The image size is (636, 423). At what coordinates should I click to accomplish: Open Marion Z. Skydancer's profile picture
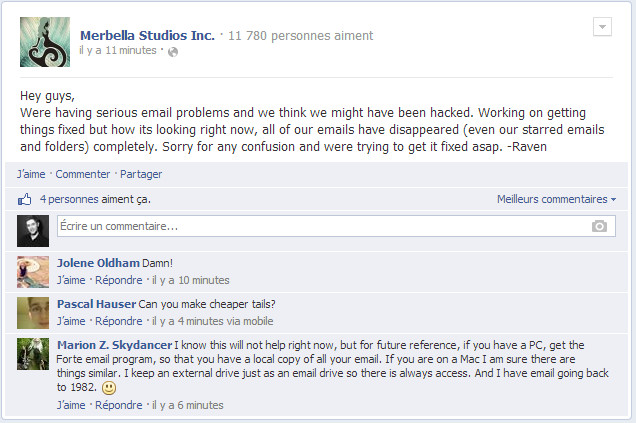(33, 355)
